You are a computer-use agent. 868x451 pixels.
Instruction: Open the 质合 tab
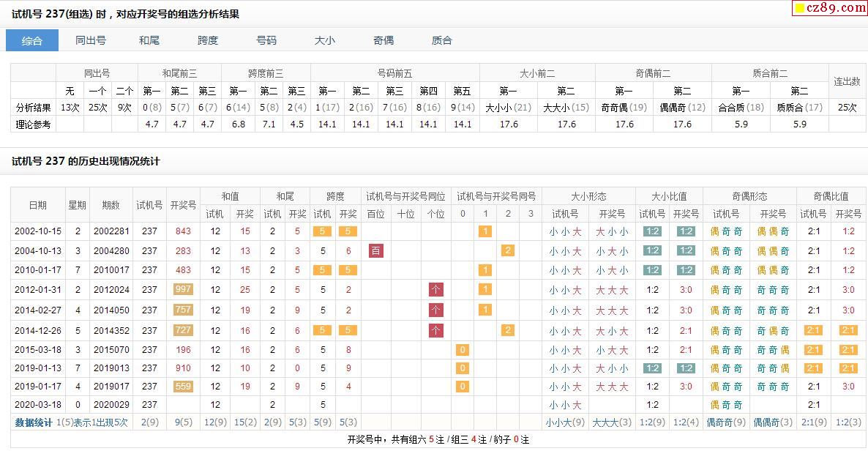[x=442, y=40]
